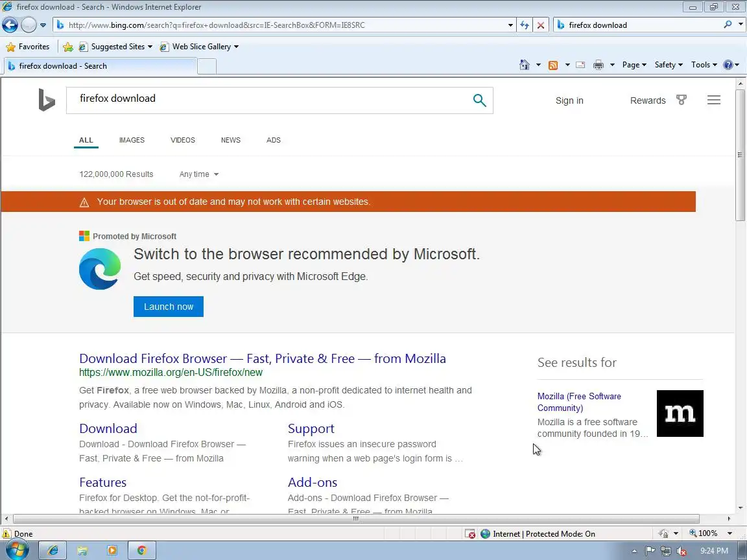Open the Features sublink
Image resolution: width=747 pixels, height=560 pixels.
point(103,482)
